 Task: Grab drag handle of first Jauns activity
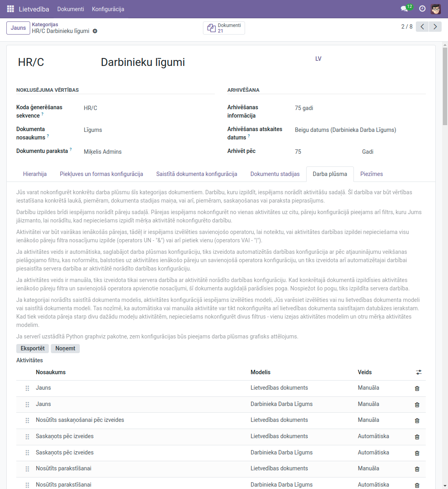pyautogui.click(x=27, y=388)
